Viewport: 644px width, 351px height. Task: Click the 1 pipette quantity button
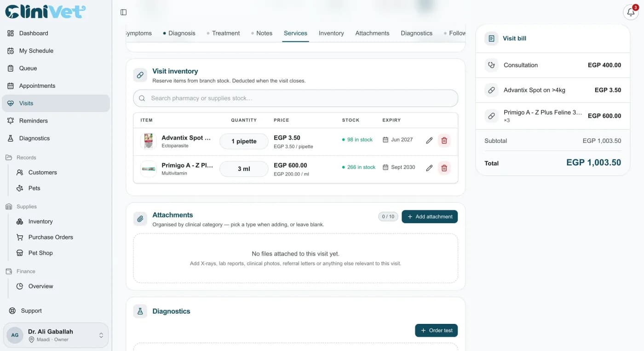point(244,141)
